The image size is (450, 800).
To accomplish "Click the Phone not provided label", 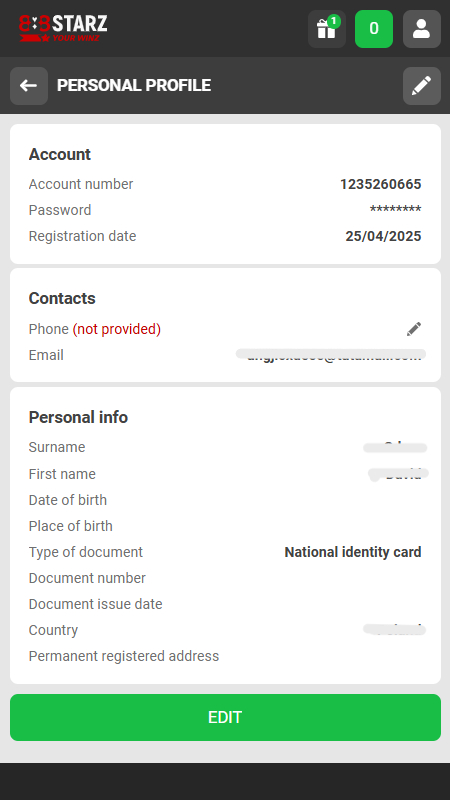I will 95,329.
